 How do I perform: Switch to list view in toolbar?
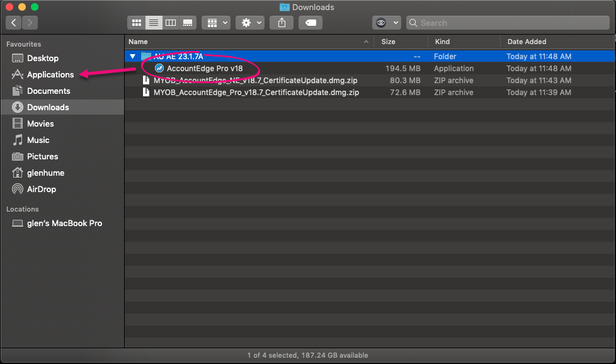pos(153,23)
